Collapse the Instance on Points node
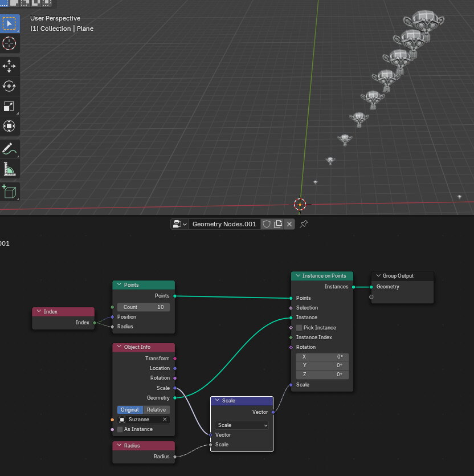Viewport: 474px width, 476px height. tap(298, 276)
